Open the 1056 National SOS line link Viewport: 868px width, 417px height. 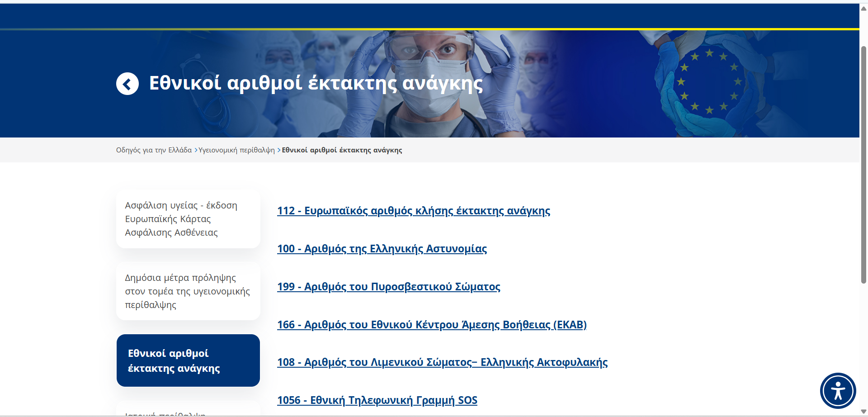pyautogui.click(x=377, y=400)
